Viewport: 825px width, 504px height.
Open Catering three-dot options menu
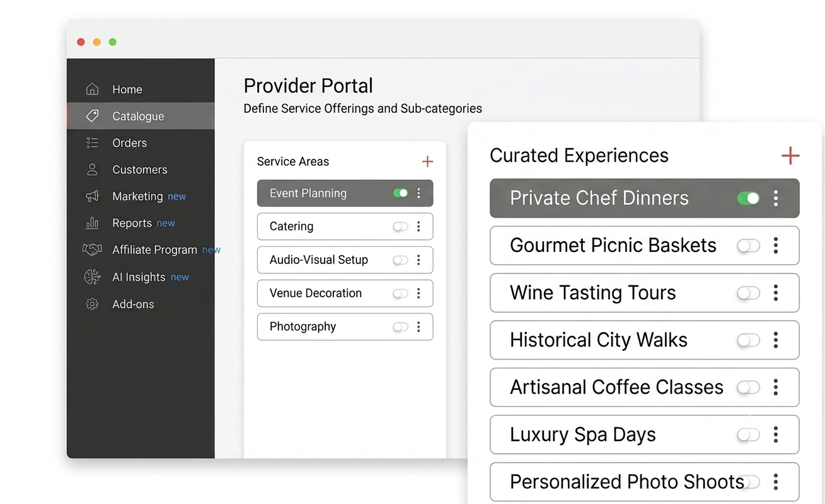[x=418, y=227]
